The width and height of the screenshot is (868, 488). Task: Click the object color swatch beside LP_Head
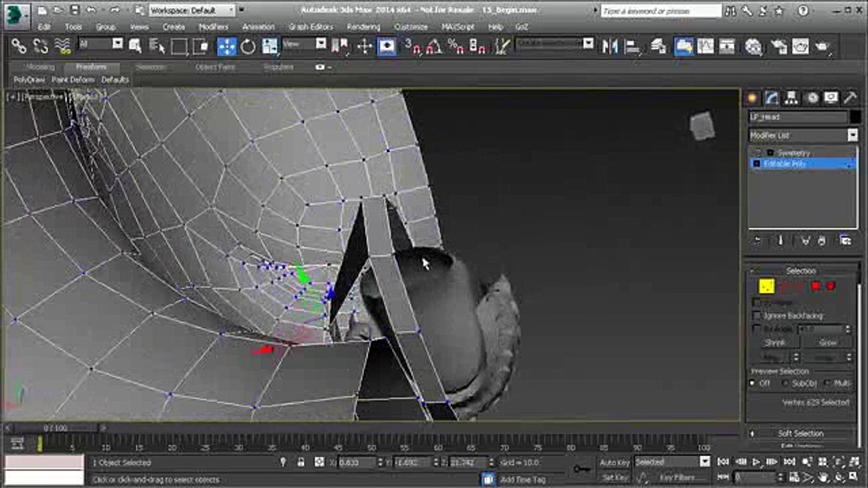pyautogui.click(x=854, y=117)
